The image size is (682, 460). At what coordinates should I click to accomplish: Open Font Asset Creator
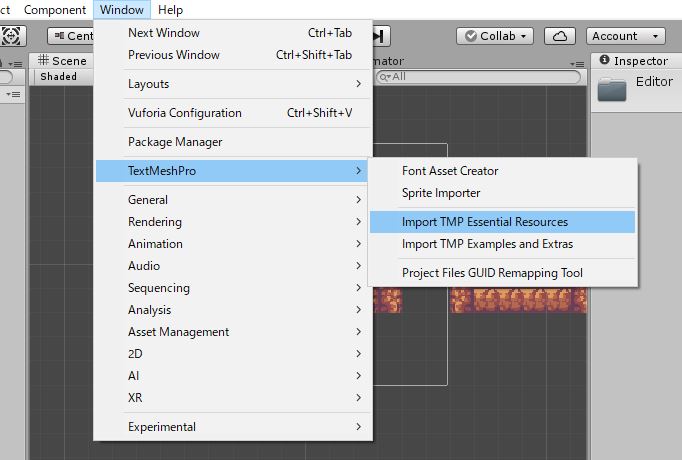point(502,171)
